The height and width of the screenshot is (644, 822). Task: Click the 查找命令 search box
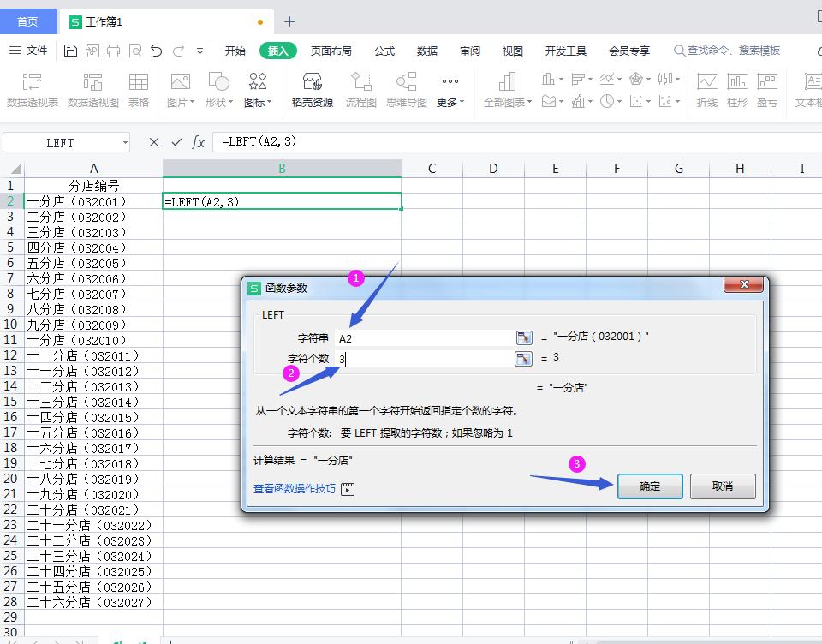727,51
